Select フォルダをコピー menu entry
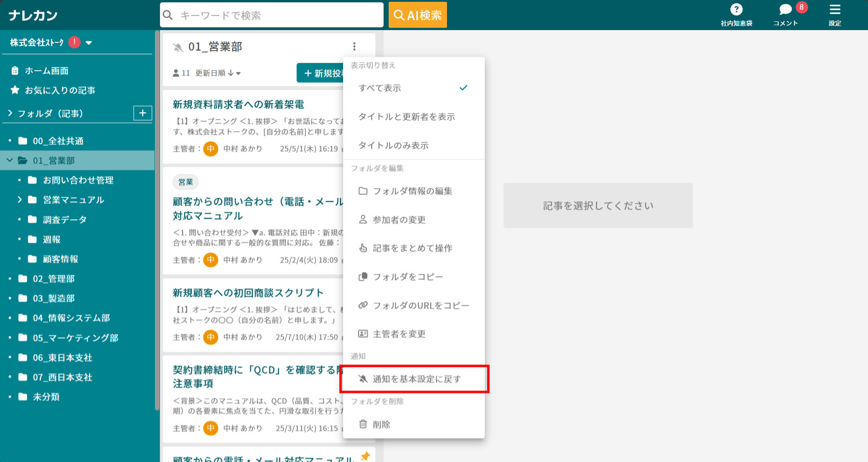 [x=407, y=277]
